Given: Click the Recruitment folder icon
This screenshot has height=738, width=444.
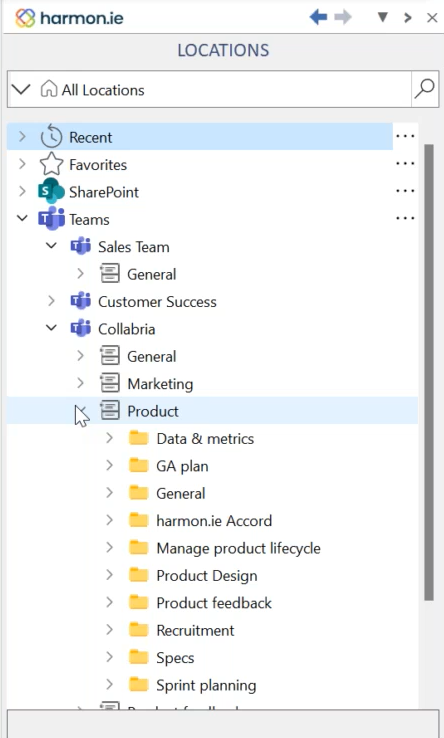Looking at the screenshot, I should (138, 629).
